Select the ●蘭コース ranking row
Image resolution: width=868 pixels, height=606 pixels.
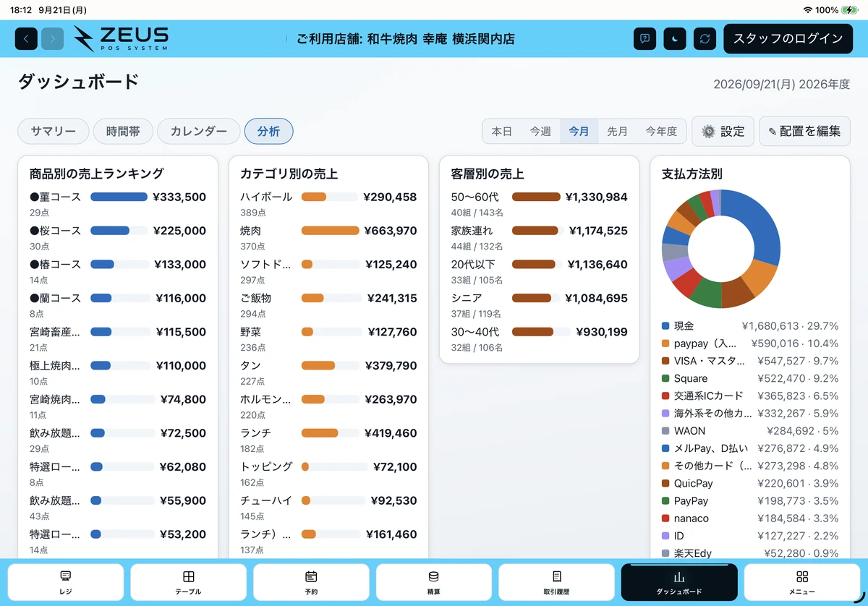(x=118, y=304)
